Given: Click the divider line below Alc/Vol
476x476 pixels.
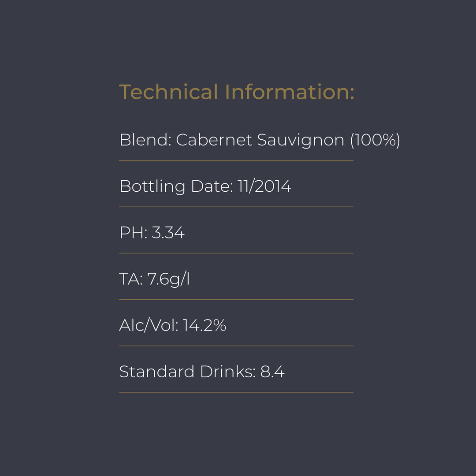Looking at the screenshot, I should tap(236, 346).
